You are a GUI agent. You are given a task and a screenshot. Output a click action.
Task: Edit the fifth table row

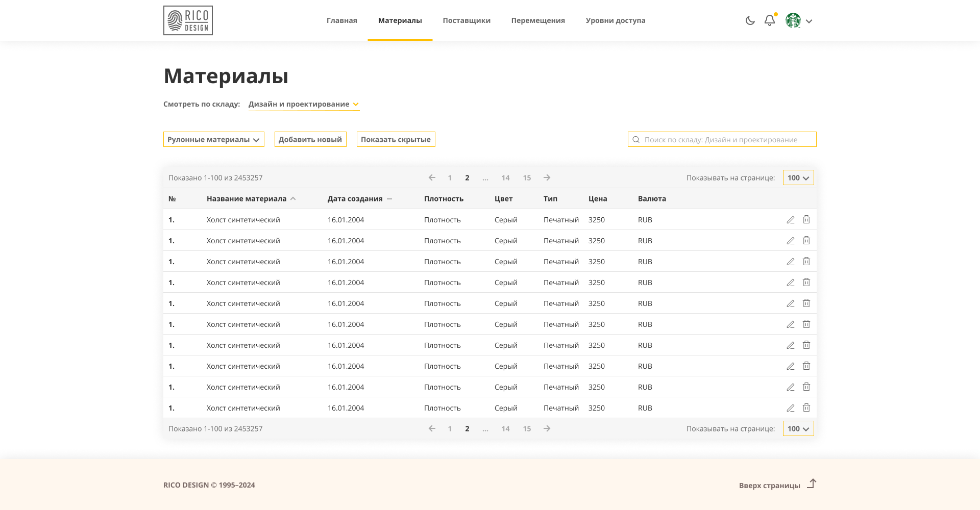pyautogui.click(x=791, y=303)
